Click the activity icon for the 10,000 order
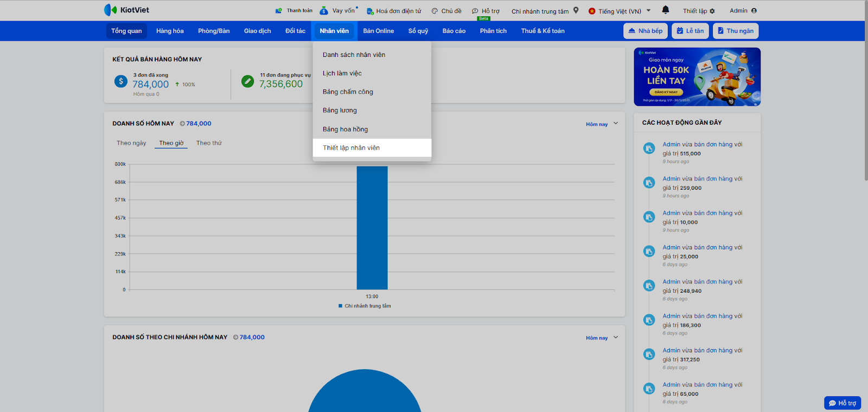Image resolution: width=868 pixels, height=412 pixels. pyautogui.click(x=649, y=217)
